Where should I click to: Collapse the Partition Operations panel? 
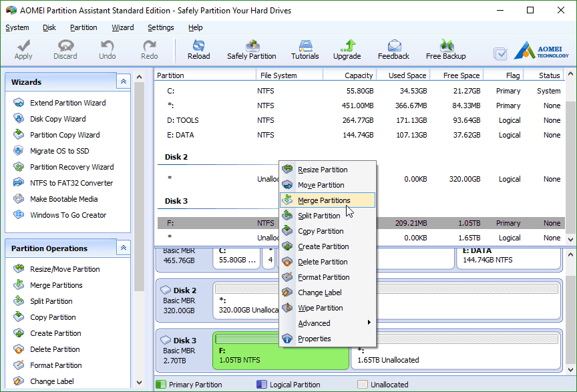(124, 248)
